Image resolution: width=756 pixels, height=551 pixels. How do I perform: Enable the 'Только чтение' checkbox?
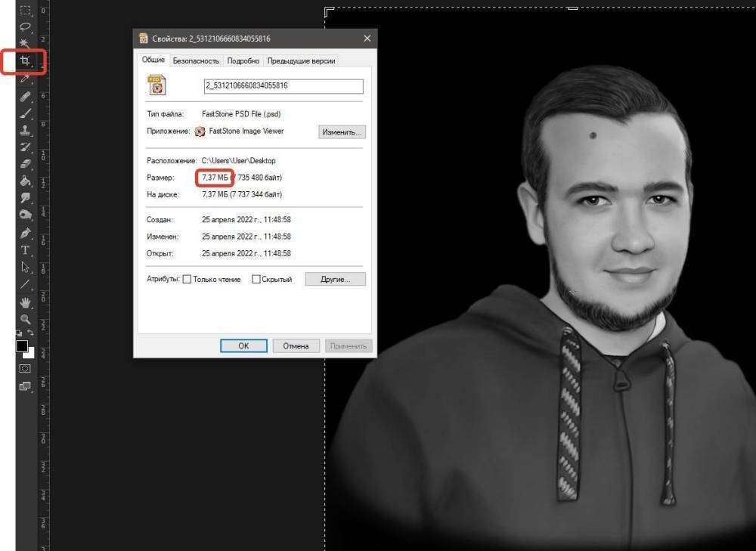tap(187, 279)
